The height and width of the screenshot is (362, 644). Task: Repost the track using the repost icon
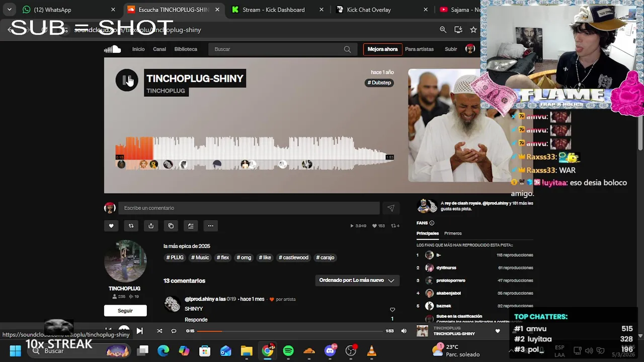pos(131,226)
